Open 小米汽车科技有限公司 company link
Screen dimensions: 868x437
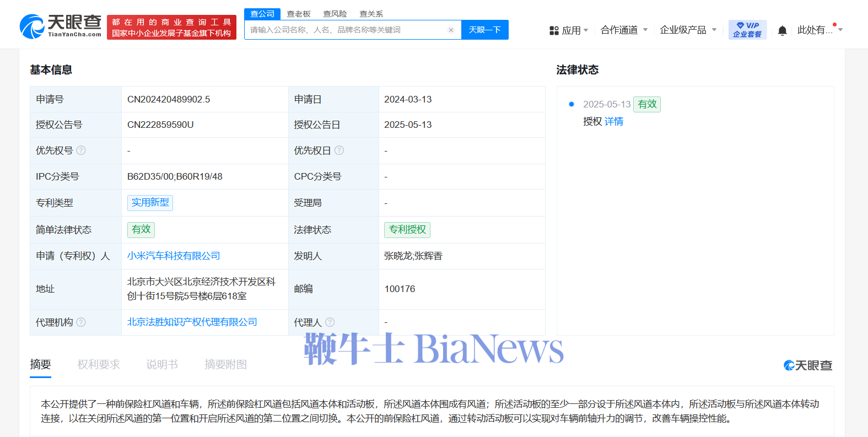(174, 256)
